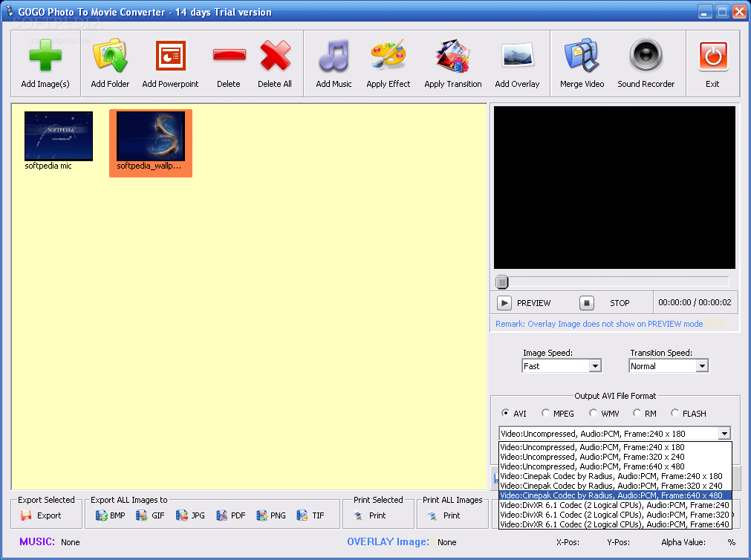Choose DivXR 6.1 Codec Frame:640 option
Viewport: 751px width, 560px height.
616,524
